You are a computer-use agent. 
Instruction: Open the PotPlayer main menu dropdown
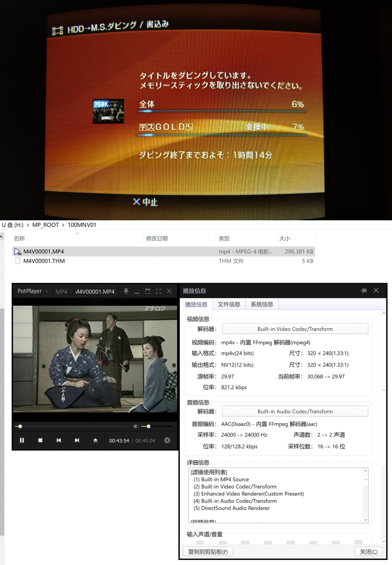(33, 291)
